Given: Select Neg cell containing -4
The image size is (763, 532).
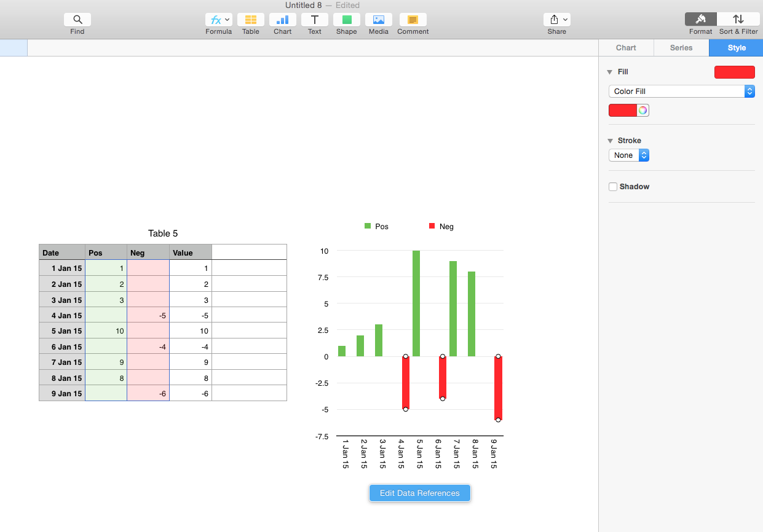Looking at the screenshot, I should (x=148, y=346).
